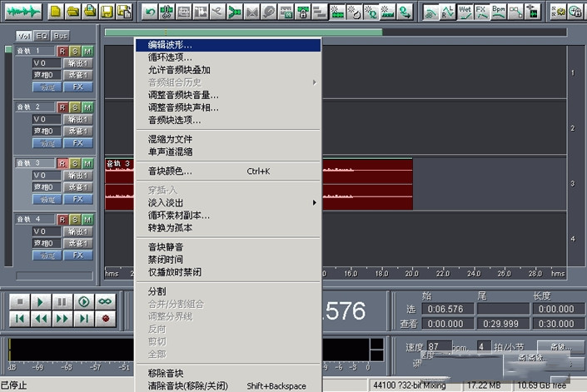Click the tempo field showing 87 bpm
This screenshot has width=587, height=392.
pos(439,346)
